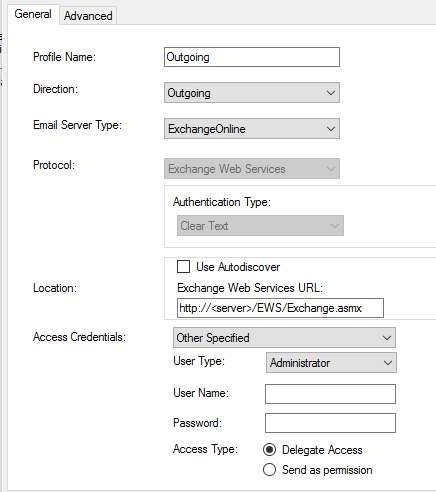The width and height of the screenshot is (436, 492).
Task: Click the Profile Name input field
Action: click(252, 57)
